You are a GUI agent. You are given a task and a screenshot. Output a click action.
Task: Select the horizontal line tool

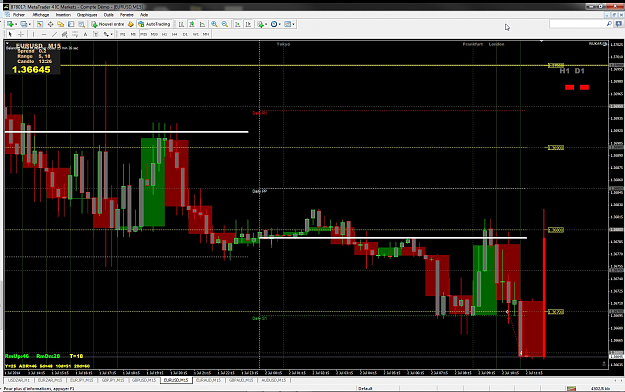(44, 34)
